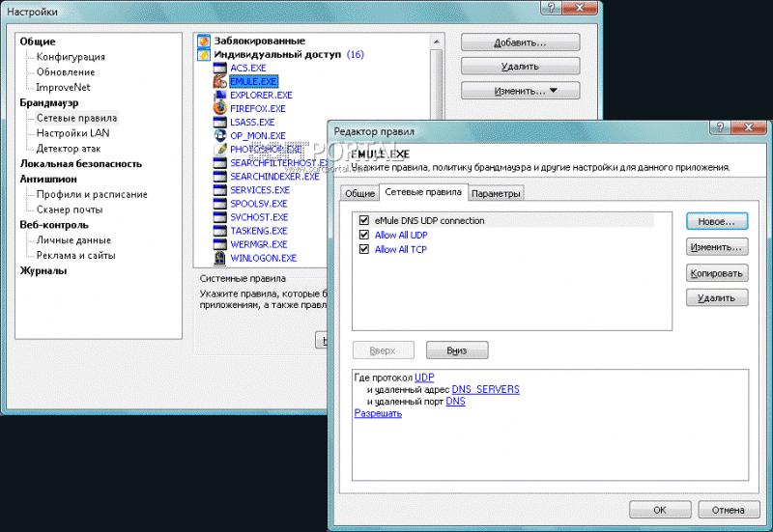Uncheck the Allow All UDP rule
The height and width of the screenshot is (532, 773).
tap(364, 235)
